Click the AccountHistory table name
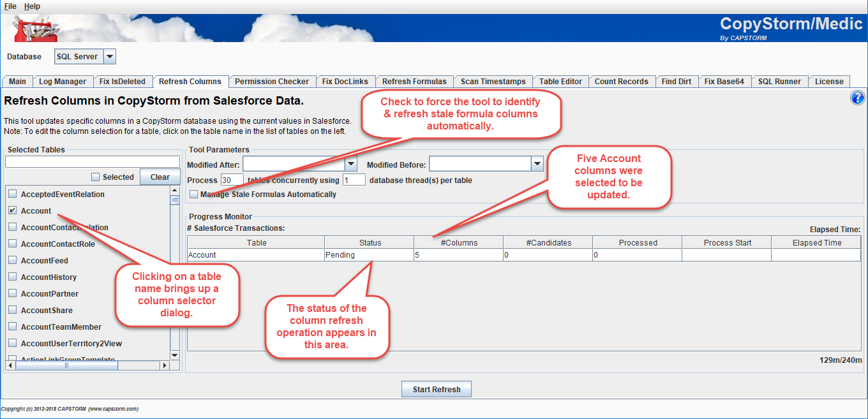The height and width of the screenshot is (419, 868). tap(49, 277)
